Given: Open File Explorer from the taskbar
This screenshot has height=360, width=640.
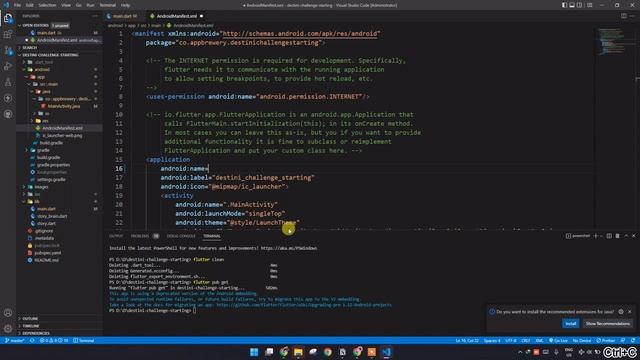Looking at the screenshot, I should (x=298, y=352).
